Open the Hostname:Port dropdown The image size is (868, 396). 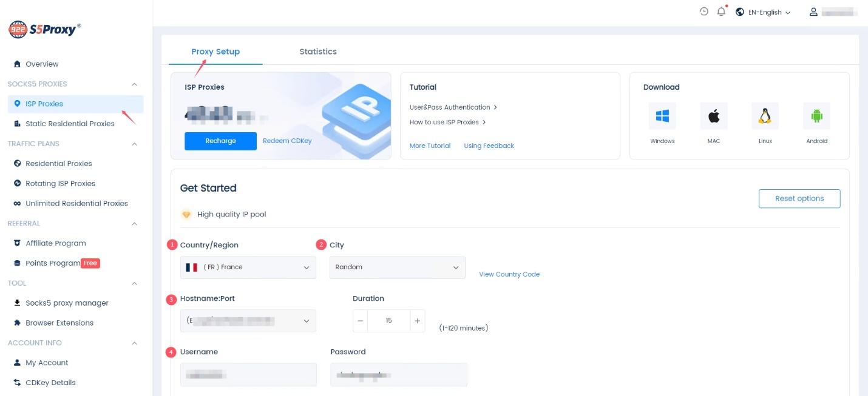[248, 320]
